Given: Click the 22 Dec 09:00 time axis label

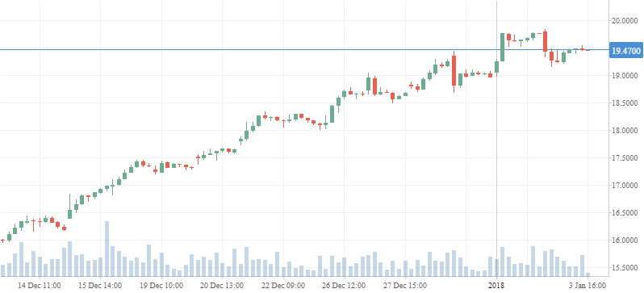Looking at the screenshot, I should point(283,286).
